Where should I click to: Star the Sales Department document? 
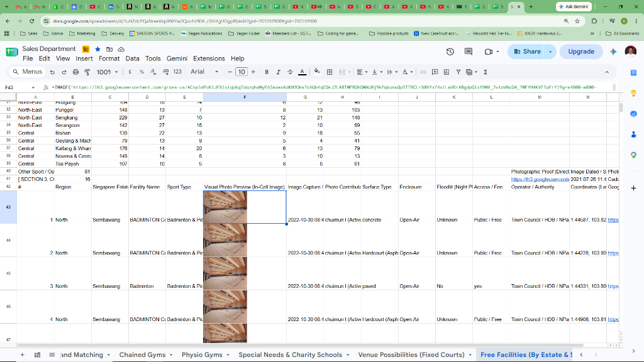coord(97,49)
